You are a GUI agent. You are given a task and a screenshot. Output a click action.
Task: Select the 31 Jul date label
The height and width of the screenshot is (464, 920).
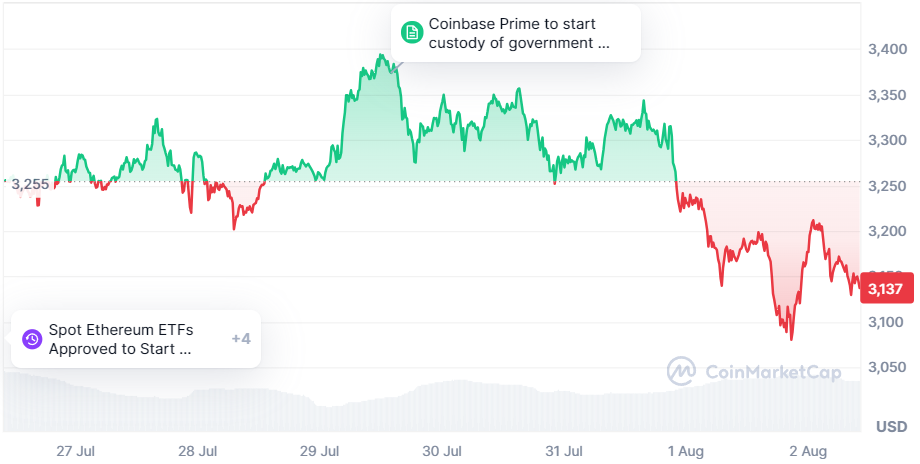tap(562, 451)
